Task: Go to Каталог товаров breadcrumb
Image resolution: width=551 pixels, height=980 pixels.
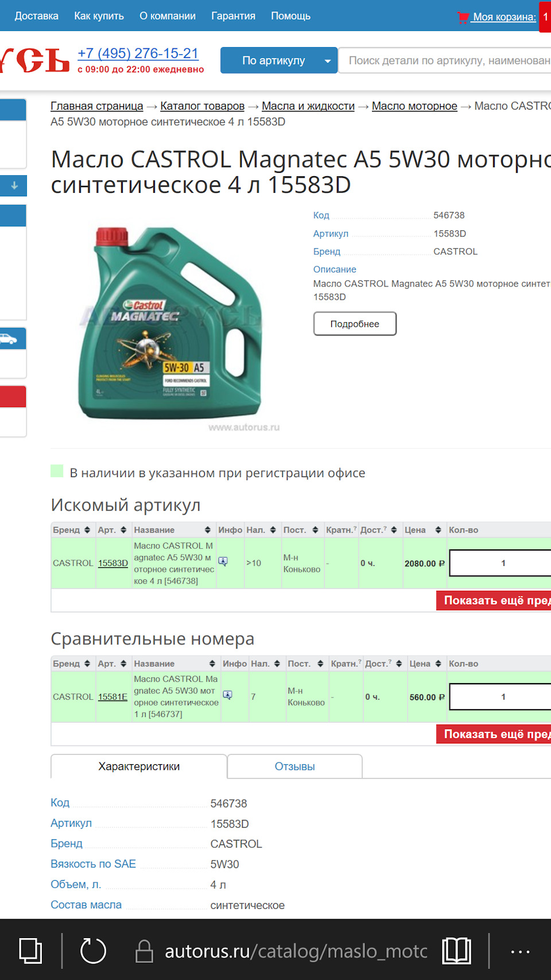Action: tap(203, 106)
